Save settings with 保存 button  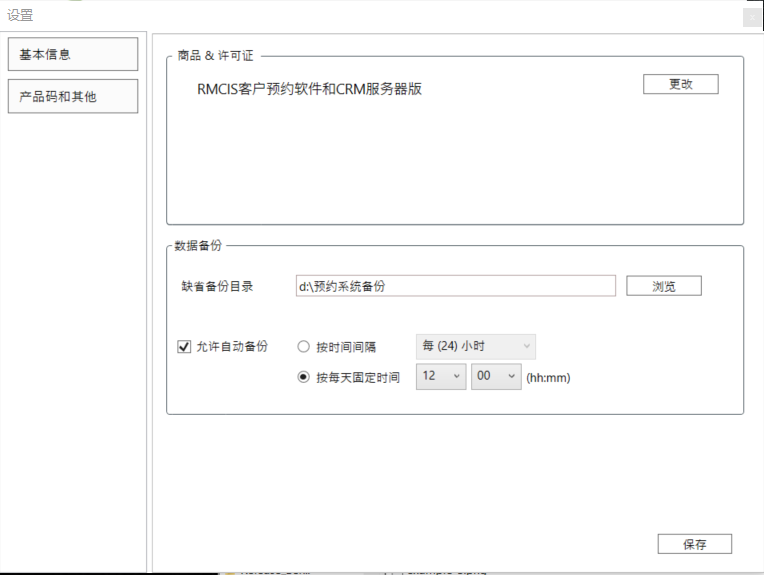click(695, 544)
